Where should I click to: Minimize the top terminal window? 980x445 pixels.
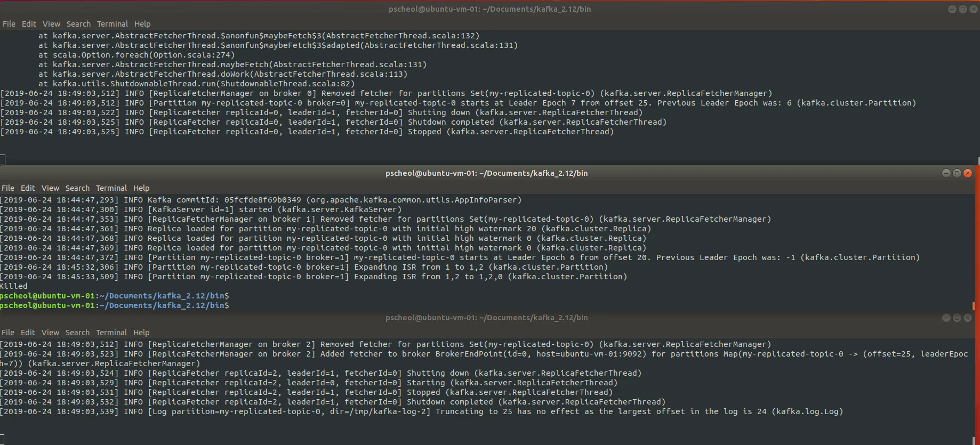(952, 9)
